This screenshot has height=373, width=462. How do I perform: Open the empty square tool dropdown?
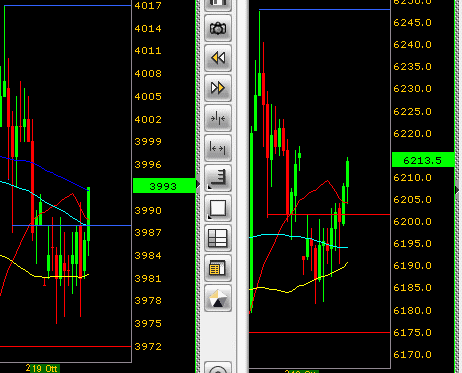pos(218,208)
